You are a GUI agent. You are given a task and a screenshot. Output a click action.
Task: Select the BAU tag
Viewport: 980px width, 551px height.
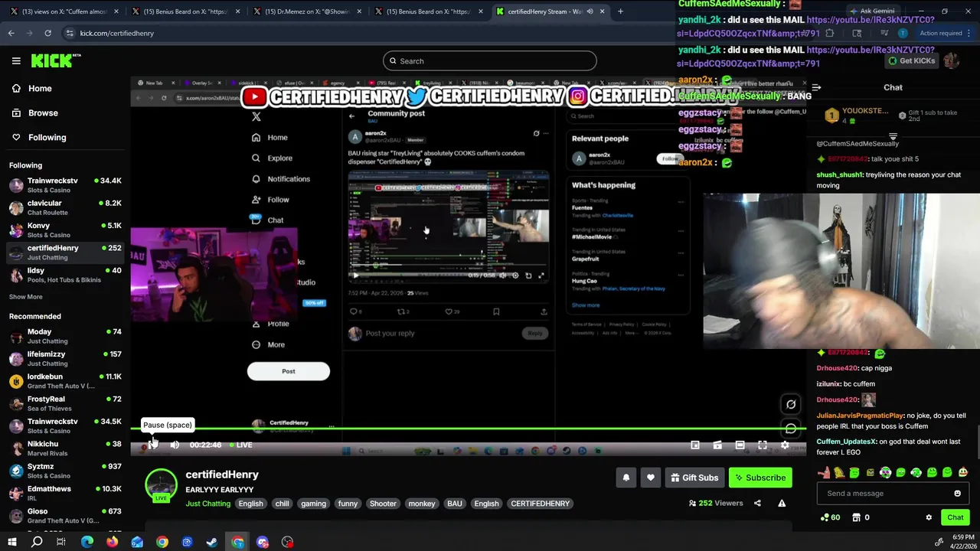[x=455, y=504]
